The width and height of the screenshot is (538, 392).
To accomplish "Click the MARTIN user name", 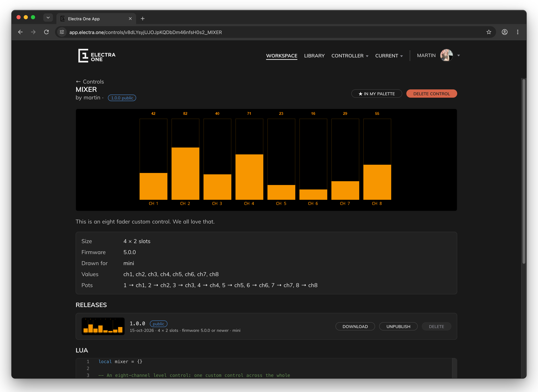I will (x=426, y=55).
